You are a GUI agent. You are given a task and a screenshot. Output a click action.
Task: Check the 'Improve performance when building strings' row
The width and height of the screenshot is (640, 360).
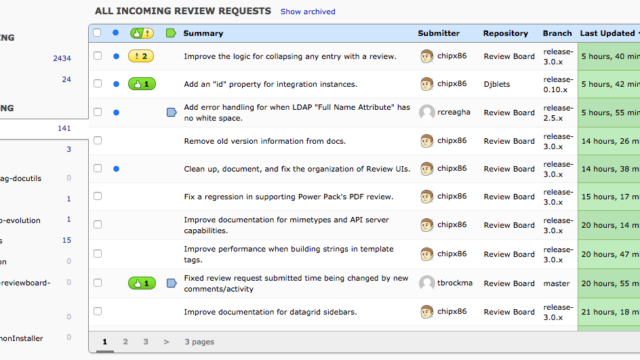(98, 253)
